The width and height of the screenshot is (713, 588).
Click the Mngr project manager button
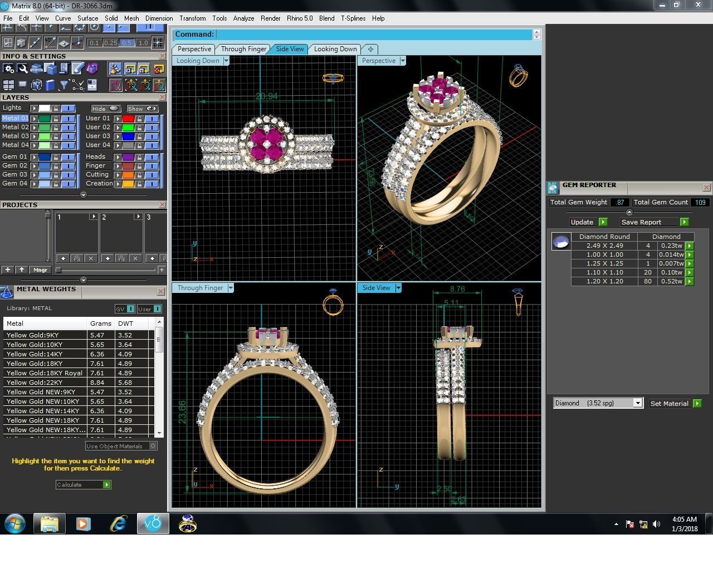click(x=40, y=269)
